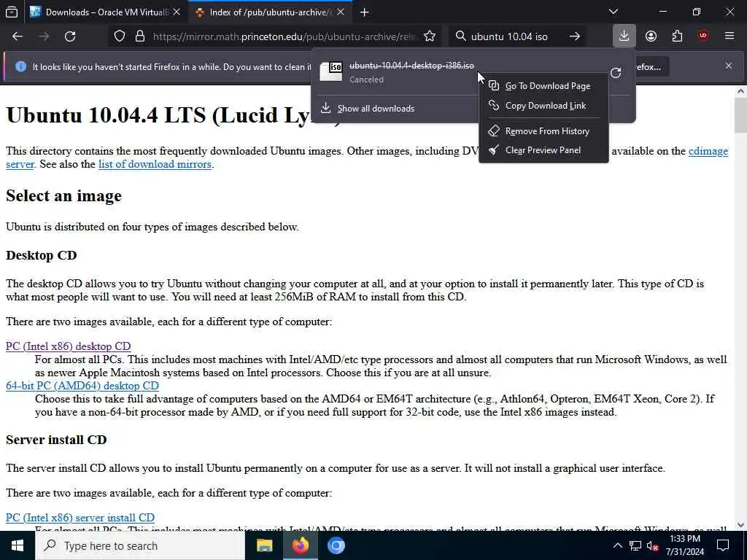
Task: Close the Index of /pub/ubuntu-archive tab
Action: [x=341, y=12]
